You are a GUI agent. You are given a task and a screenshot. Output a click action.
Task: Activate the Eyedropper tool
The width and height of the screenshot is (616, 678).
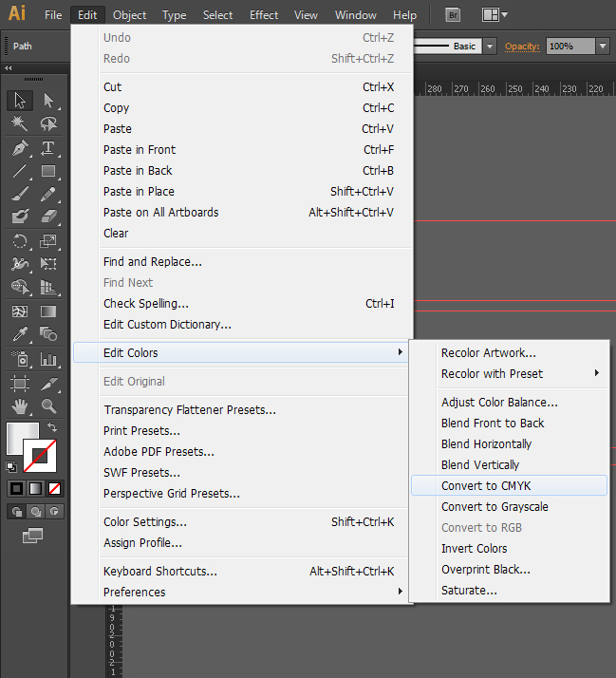[20, 335]
